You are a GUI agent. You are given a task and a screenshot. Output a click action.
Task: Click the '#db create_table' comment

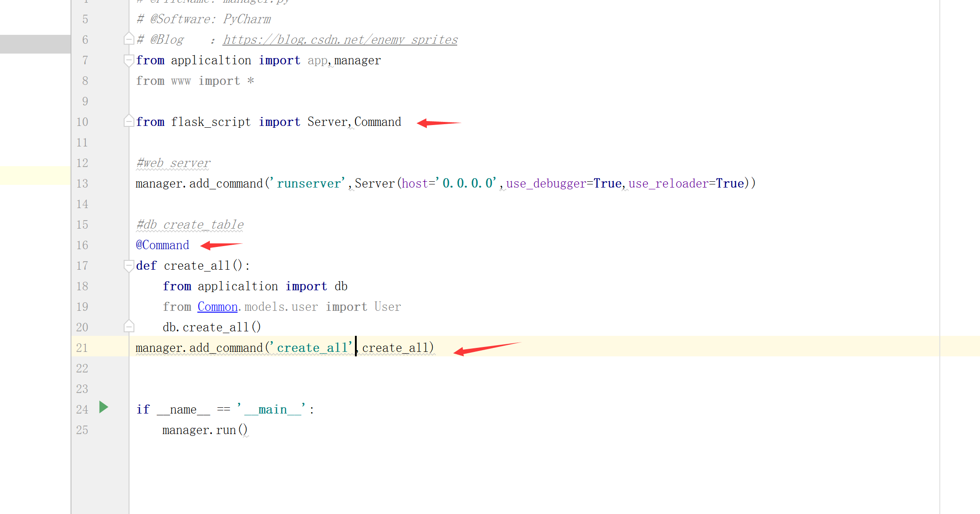190,225
